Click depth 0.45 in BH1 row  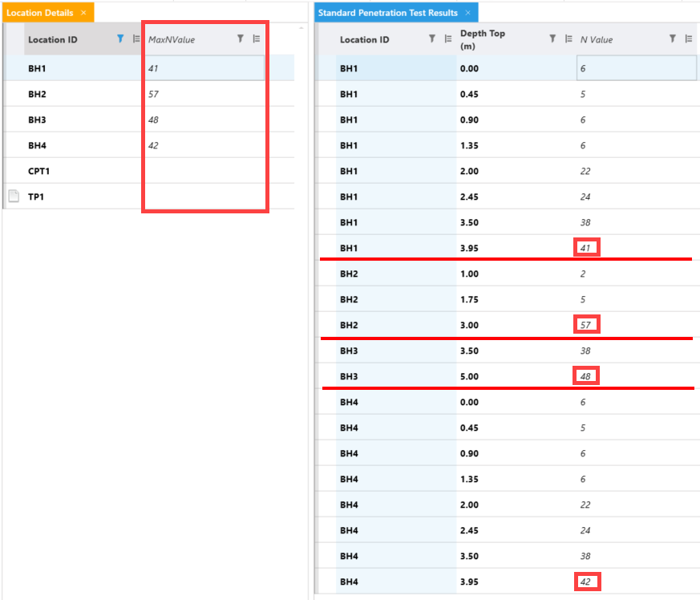516,95
